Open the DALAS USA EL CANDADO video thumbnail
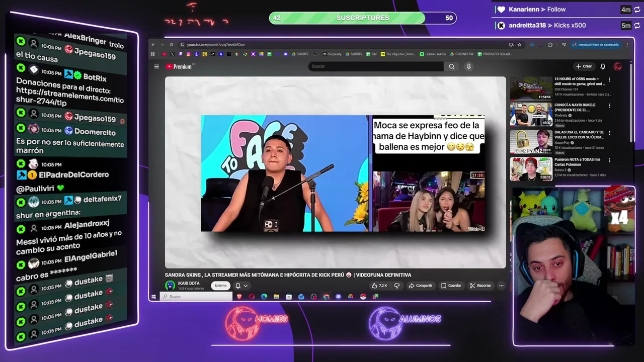 [531, 142]
